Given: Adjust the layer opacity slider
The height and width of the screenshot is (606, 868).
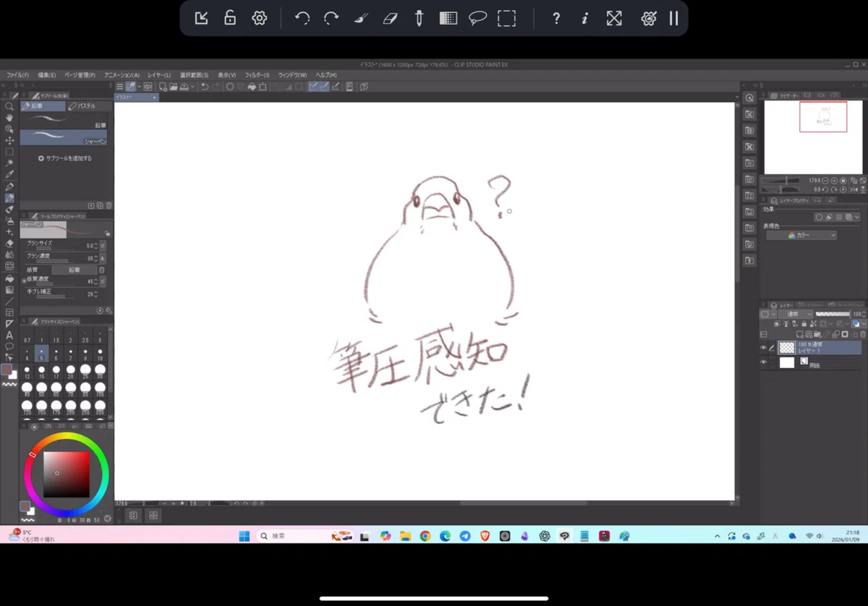Looking at the screenshot, I should [833, 314].
